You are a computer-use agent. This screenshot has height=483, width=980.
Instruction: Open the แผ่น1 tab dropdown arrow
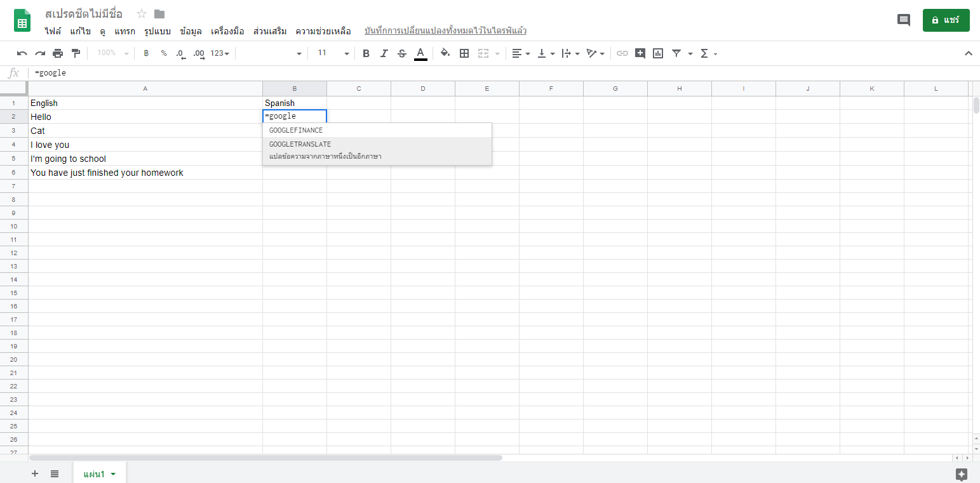[114, 474]
